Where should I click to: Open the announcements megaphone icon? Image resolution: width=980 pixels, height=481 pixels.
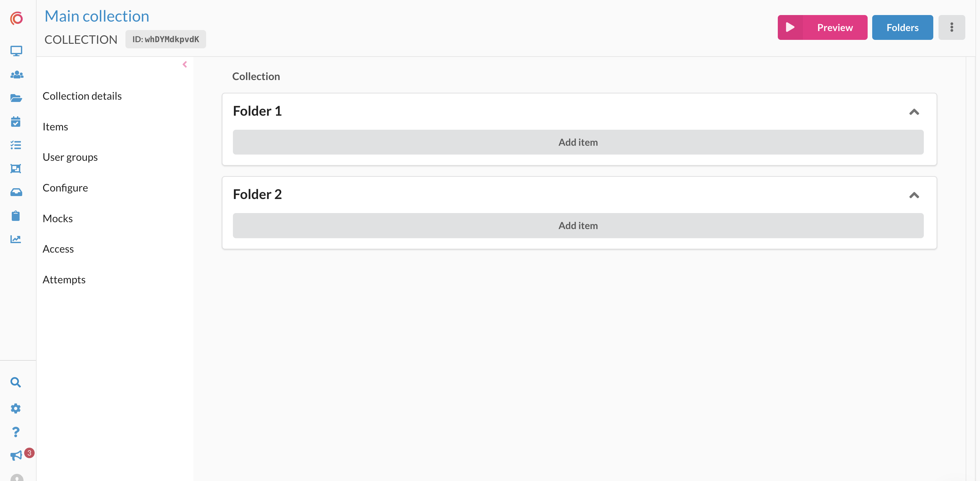pos(16,456)
